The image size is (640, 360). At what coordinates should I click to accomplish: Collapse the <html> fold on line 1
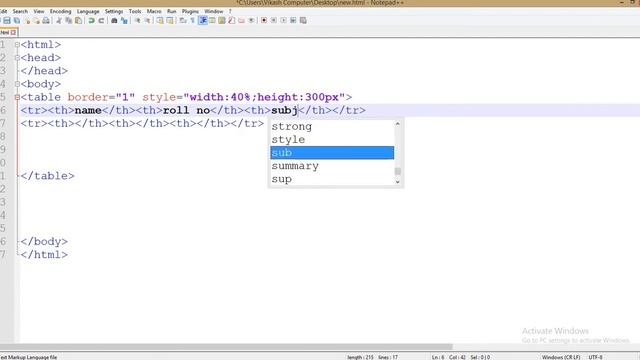pos(17,44)
